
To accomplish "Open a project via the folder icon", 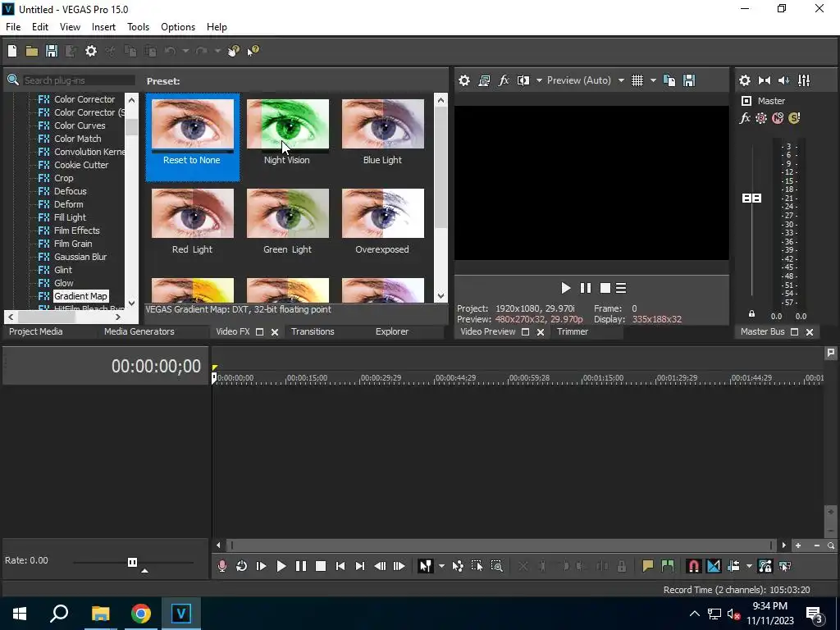I will [x=32, y=51].
